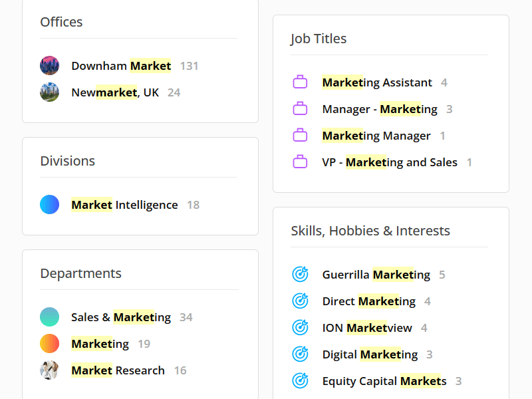
Task: Click the target icon beside Direct Marketing
Action: (x=300, y=301)
